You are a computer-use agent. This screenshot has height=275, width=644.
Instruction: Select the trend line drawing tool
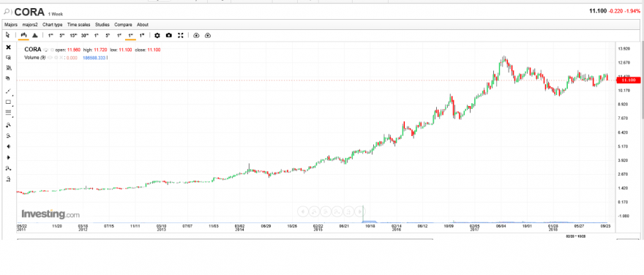[8, 91]
